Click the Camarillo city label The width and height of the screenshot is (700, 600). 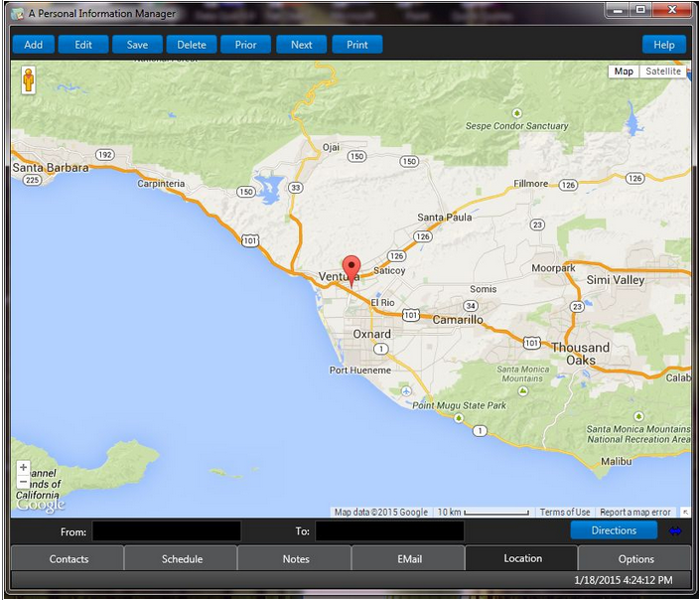[x=458, y=320]
